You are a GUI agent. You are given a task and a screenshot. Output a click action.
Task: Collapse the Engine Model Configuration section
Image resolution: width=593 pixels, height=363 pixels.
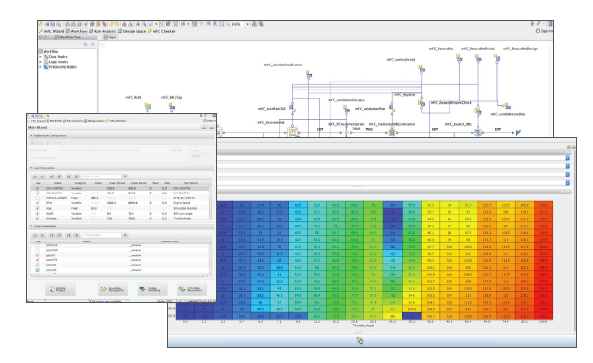coord(32,135)
